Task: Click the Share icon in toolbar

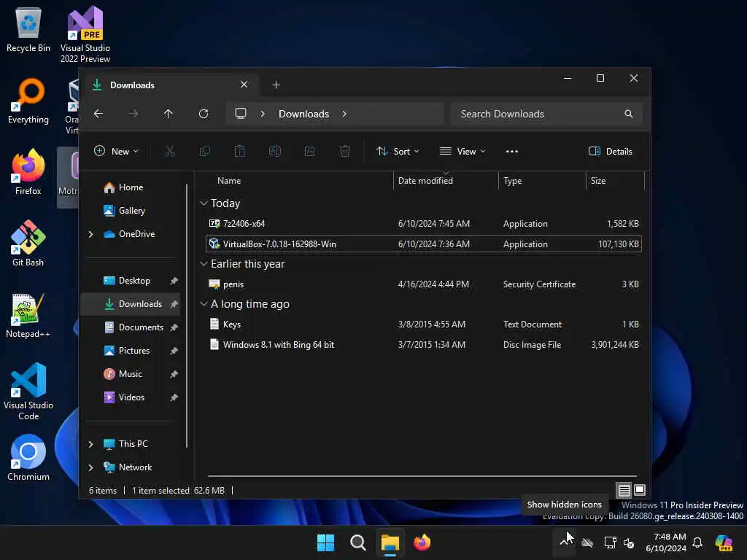Action: tap(309, 152)
